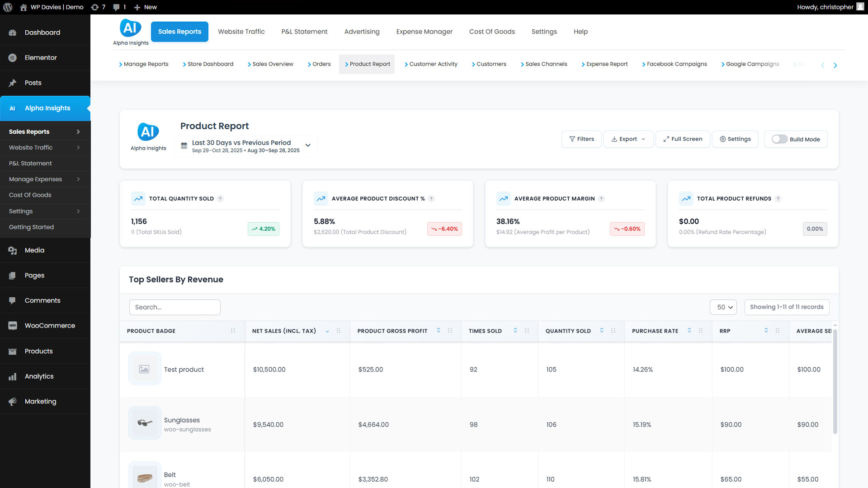Click the help icon beside Average Product Margin

pyautogui.click(x=601, y=199)
